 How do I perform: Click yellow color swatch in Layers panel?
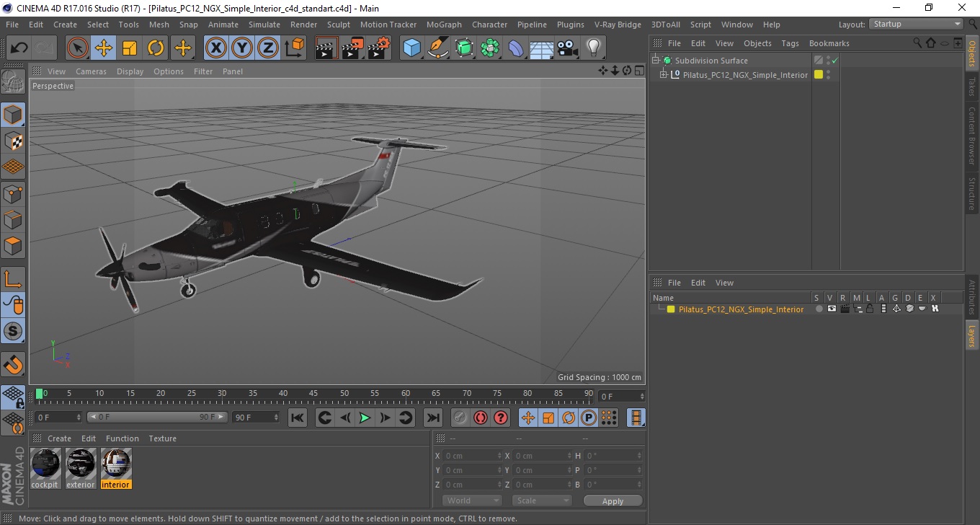point(671,309)
